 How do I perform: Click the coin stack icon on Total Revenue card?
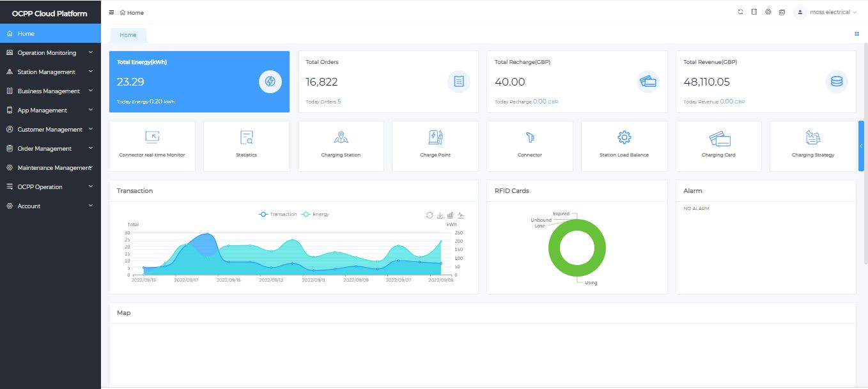pyautogui.click(x=836, y=82)
